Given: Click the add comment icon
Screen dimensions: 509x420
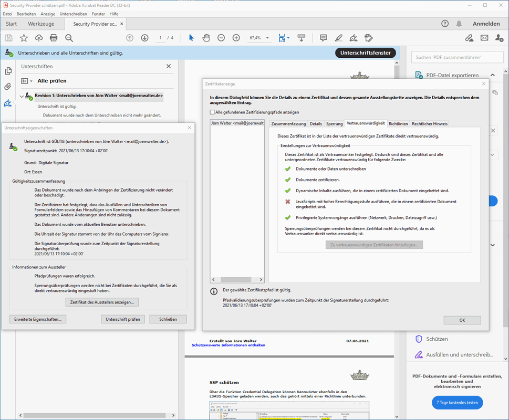Looking at the screenshot, I should point(324,38).
